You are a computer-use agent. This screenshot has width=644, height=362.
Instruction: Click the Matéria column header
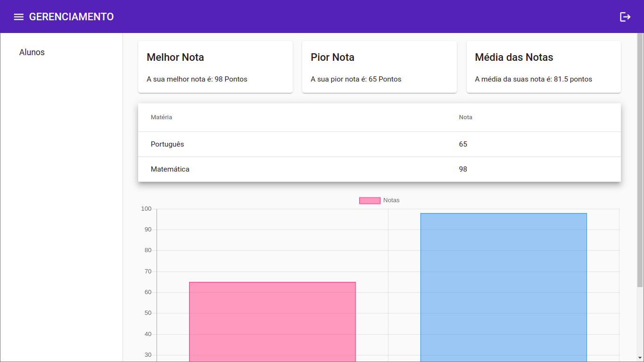point(161,117)
